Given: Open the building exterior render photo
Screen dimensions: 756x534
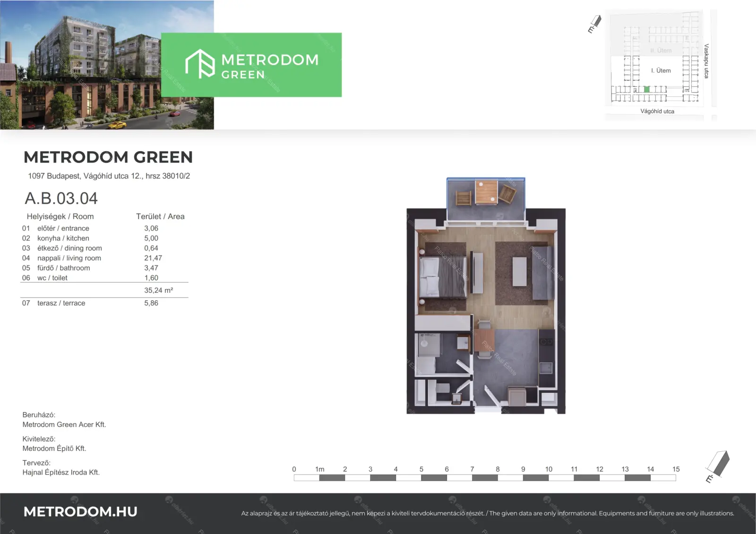Looking at the screenshot, I should click(107, 65).
